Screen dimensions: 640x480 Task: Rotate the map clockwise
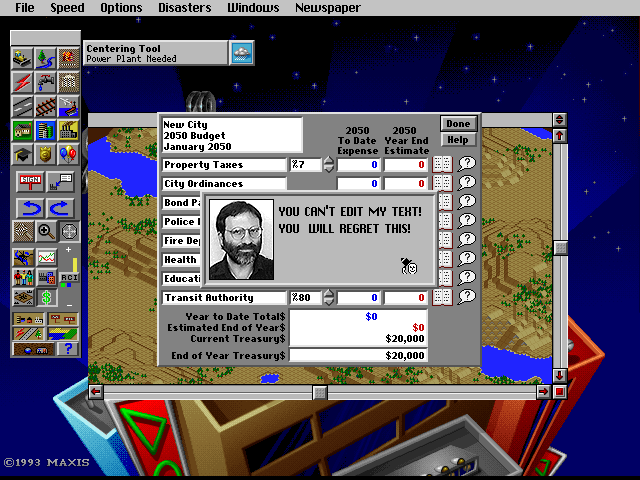tap(60, 208)
